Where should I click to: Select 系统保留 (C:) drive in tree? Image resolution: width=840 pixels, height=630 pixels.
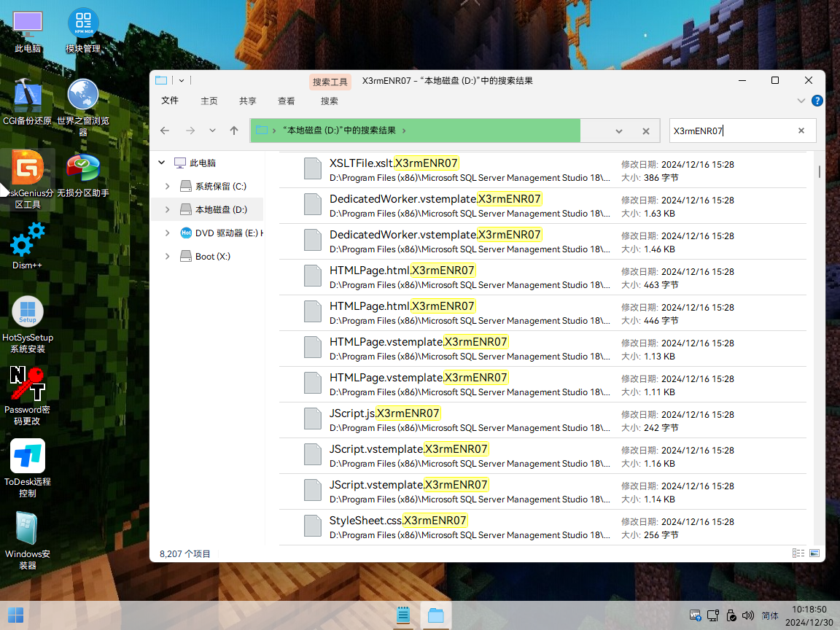pyautogui.click(x=214, y=187)
